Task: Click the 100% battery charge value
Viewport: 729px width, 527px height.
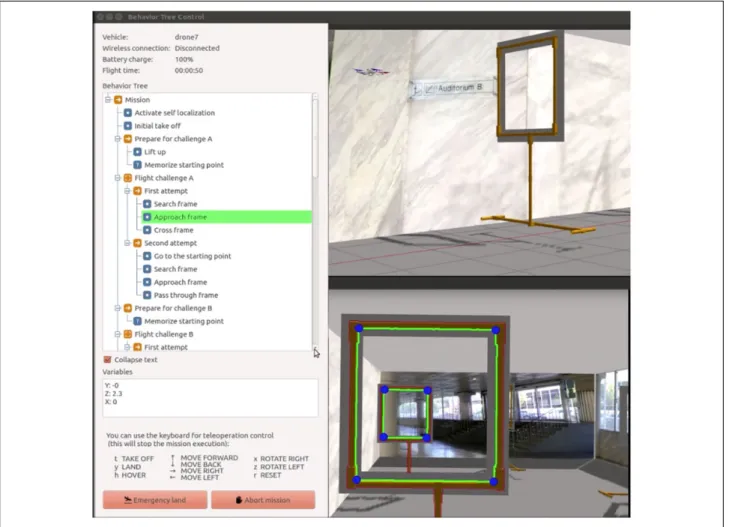Action: point(184,59)
